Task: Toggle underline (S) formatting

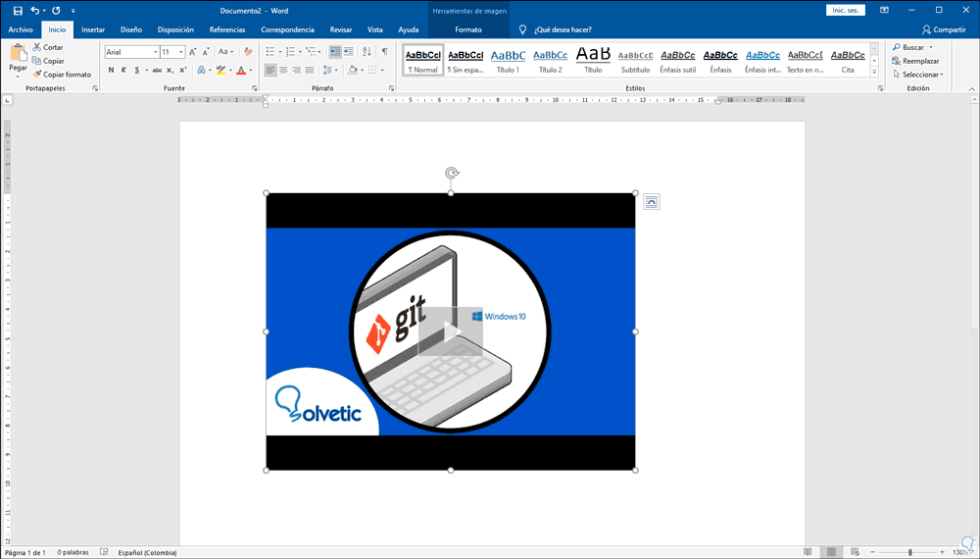Action: 137,70
